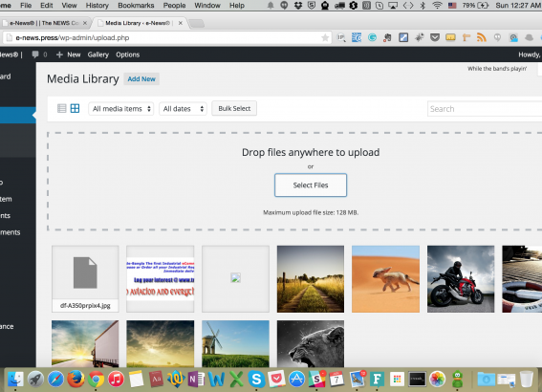Open the black and white lioness image
The width and height of the screenshot is (542, 392).
(311, 343)
